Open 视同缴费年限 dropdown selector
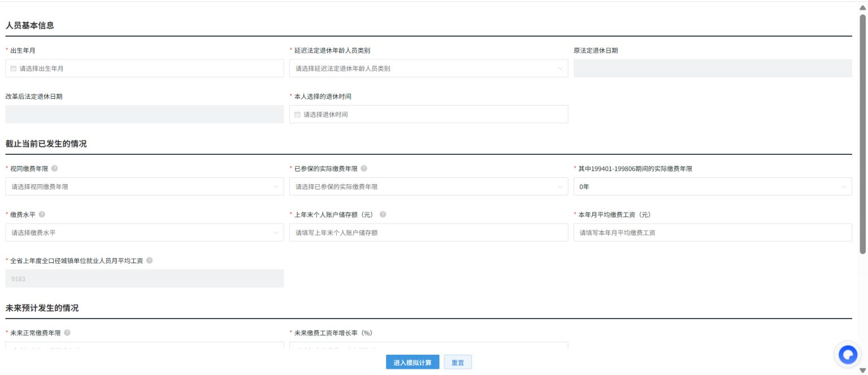Viewport: 868px width, 375px height. point(145,186)
